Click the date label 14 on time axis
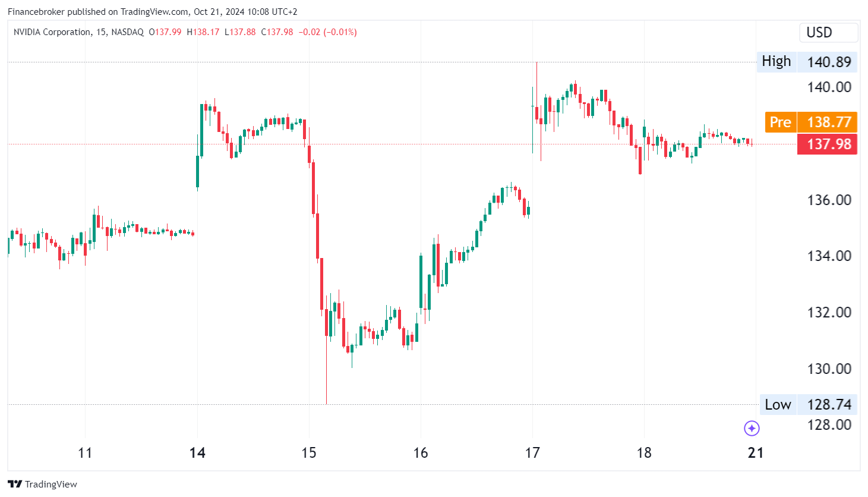Image resolution: width=868 pixels, height=497 pixels. (197, 453)
